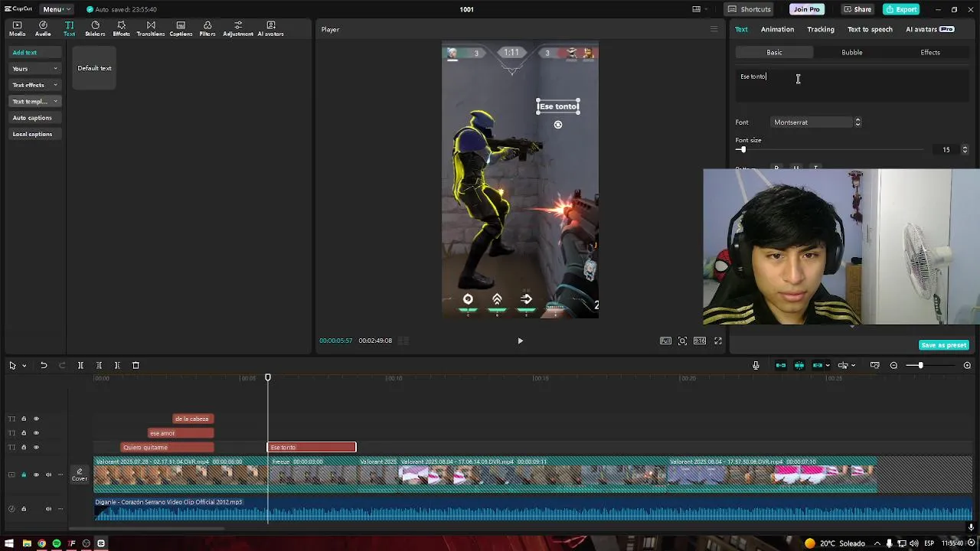
Task: Open the Menu dropdown
Action: (57, 9)
